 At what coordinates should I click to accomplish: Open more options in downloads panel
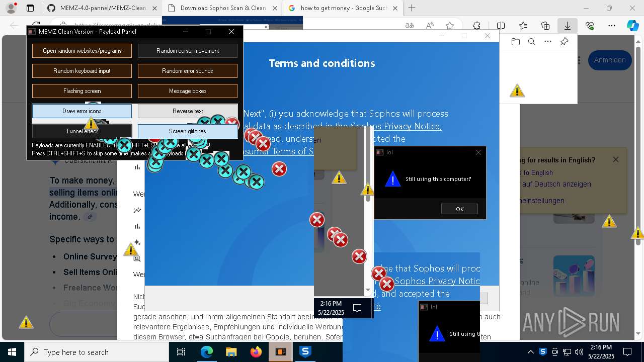548,42
